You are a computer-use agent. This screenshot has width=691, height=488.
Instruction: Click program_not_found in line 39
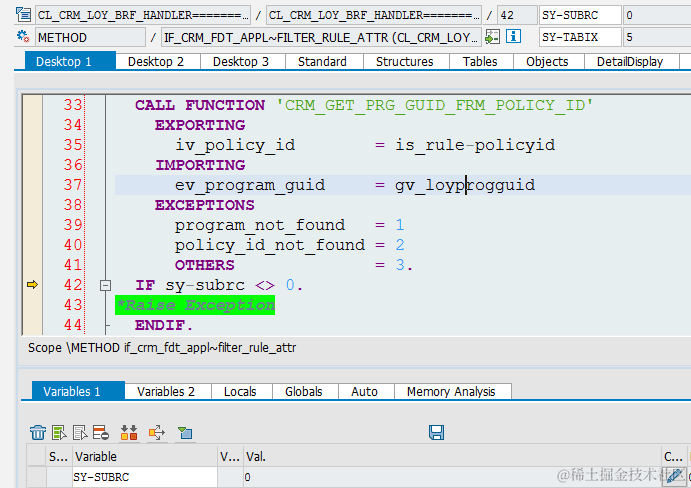tap(260, 226)
